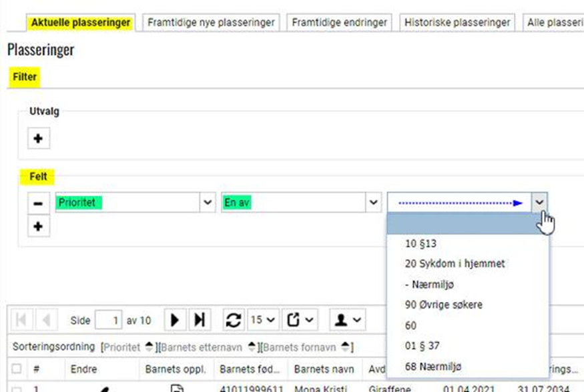Toggle sort direction for Barnets etternavn
Screen dimensions: 584x392
[252, 347]
